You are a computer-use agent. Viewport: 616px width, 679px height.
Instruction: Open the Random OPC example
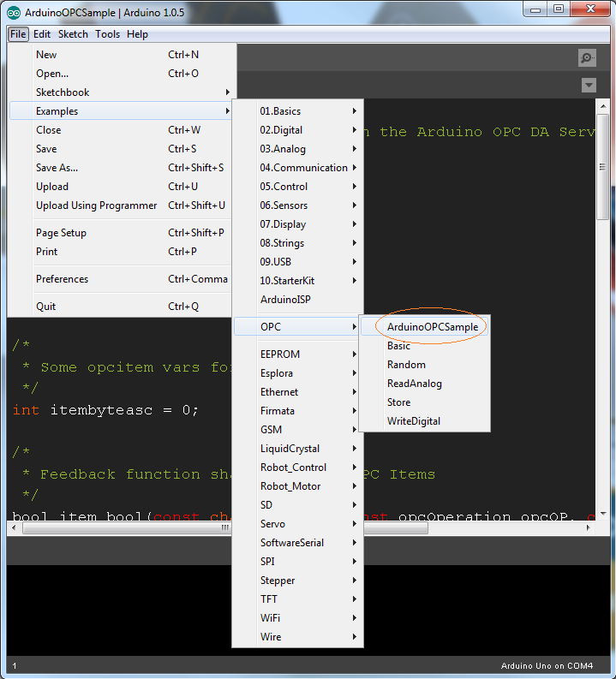tap(425, 365)
